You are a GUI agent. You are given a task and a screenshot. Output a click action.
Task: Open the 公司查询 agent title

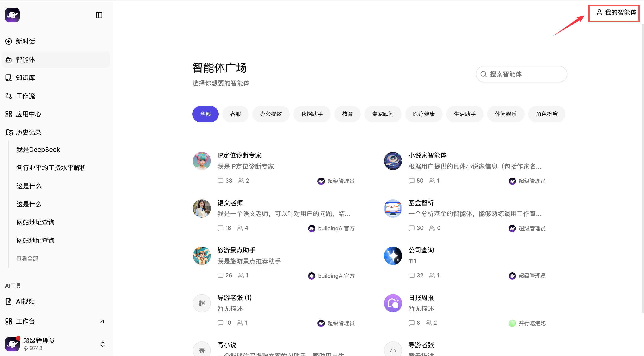click(x=421, y=250)
